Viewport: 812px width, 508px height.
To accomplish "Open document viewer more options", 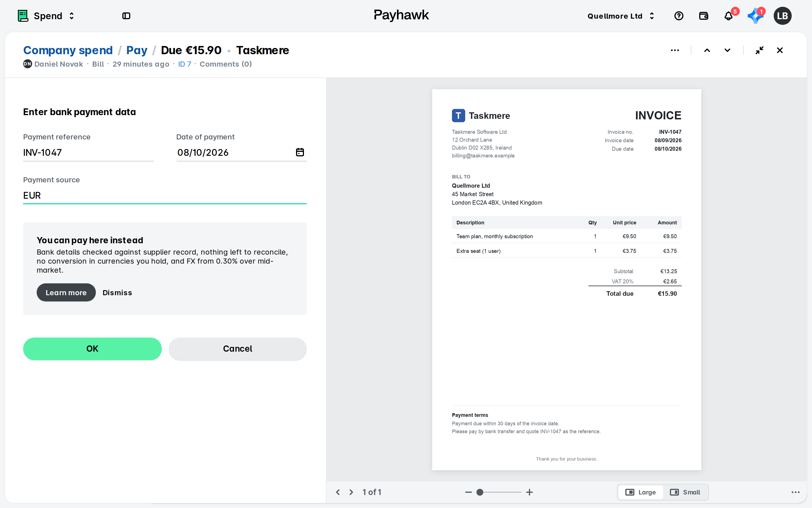I will (x=796, y=492).
